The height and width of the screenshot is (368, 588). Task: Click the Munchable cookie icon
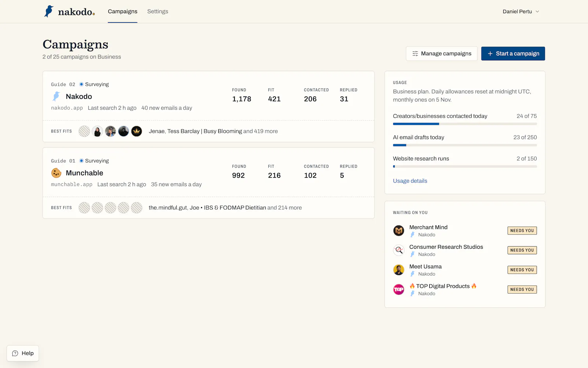coord(56,173)
